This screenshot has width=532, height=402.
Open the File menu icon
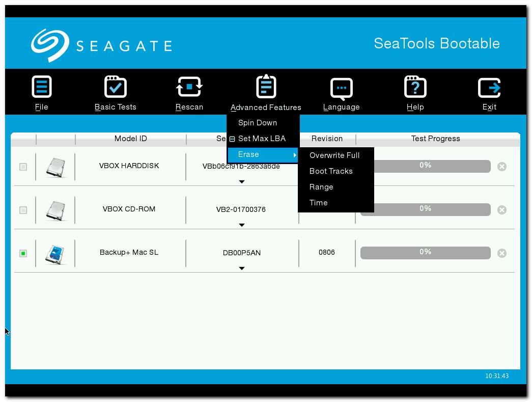pos(41,86)
